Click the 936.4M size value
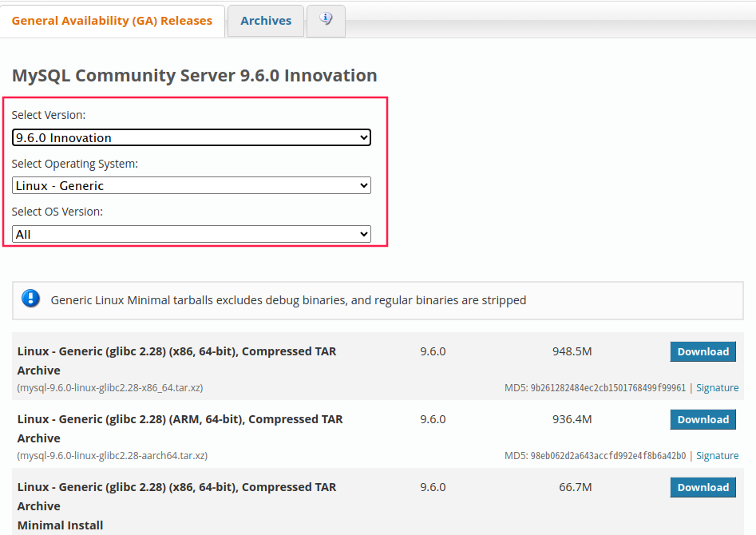The height and width of the screenshot is (535, 756). click(x=572, y=419)
